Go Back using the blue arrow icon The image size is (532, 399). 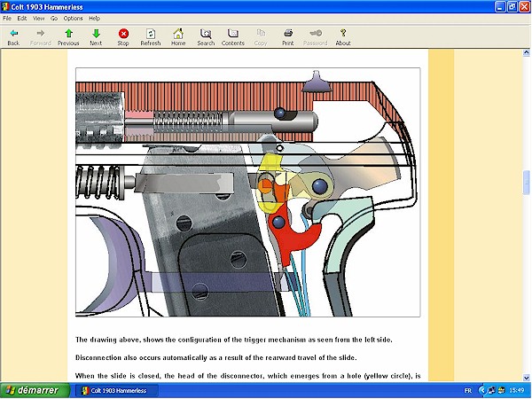click(13, 36)
